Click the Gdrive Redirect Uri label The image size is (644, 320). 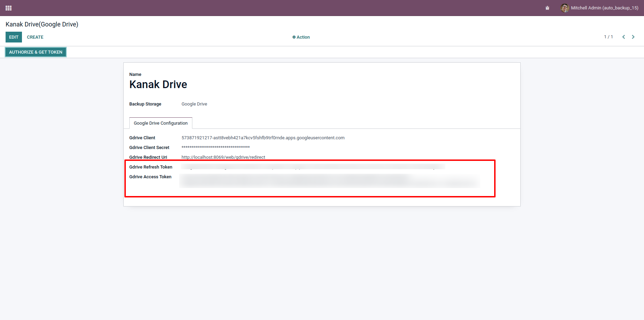pos(148,157)
